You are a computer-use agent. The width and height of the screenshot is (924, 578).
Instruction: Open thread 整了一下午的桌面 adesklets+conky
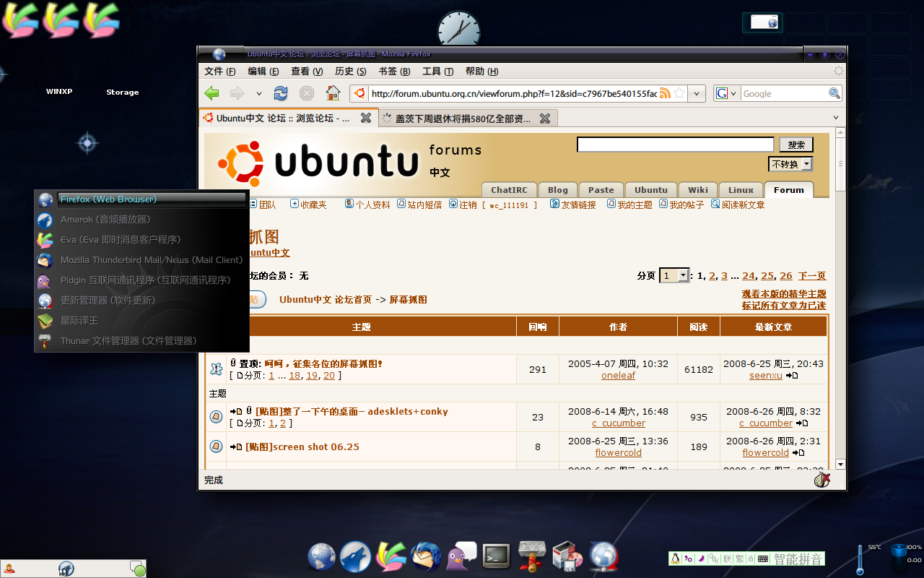(352, 412)
